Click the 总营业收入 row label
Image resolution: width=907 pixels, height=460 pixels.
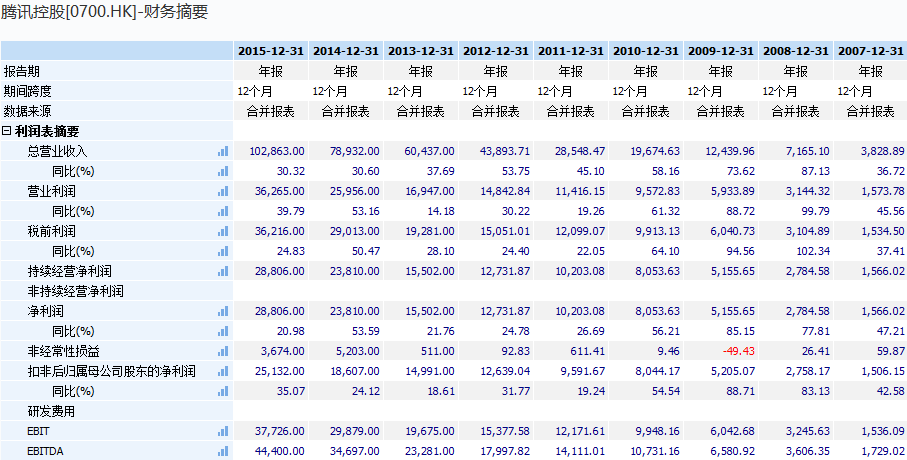pos(58,152)
